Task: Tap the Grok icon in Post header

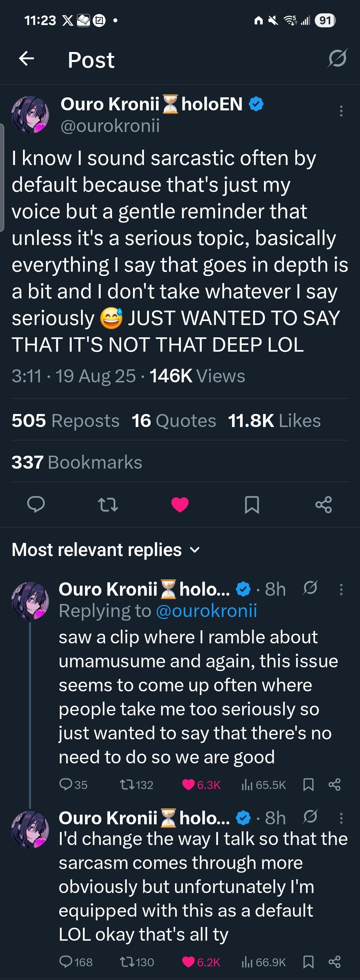Action: [337, 59]
